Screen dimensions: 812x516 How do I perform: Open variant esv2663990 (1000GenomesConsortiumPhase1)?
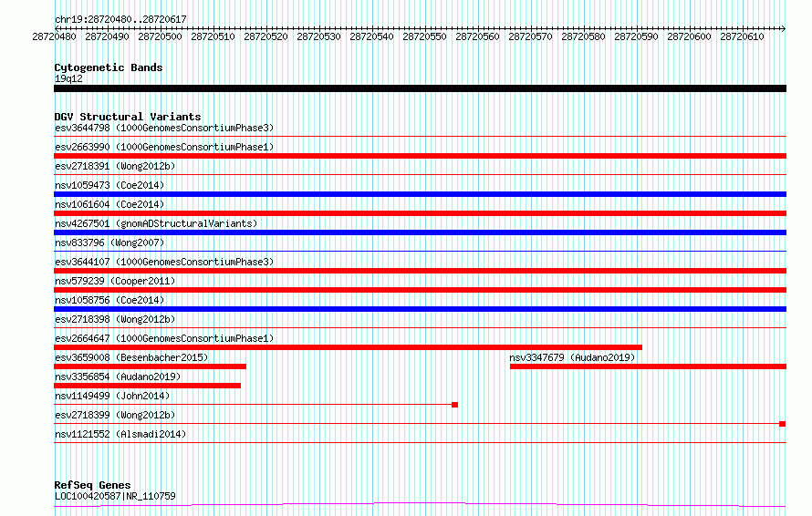coord(164,147)
